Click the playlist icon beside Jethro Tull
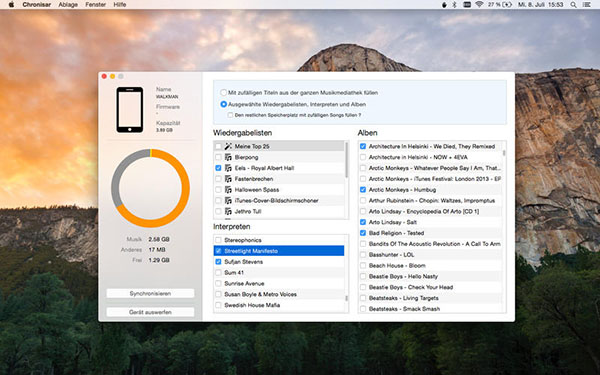The height and width of the screenshot is (375, 600). (228, 211)
